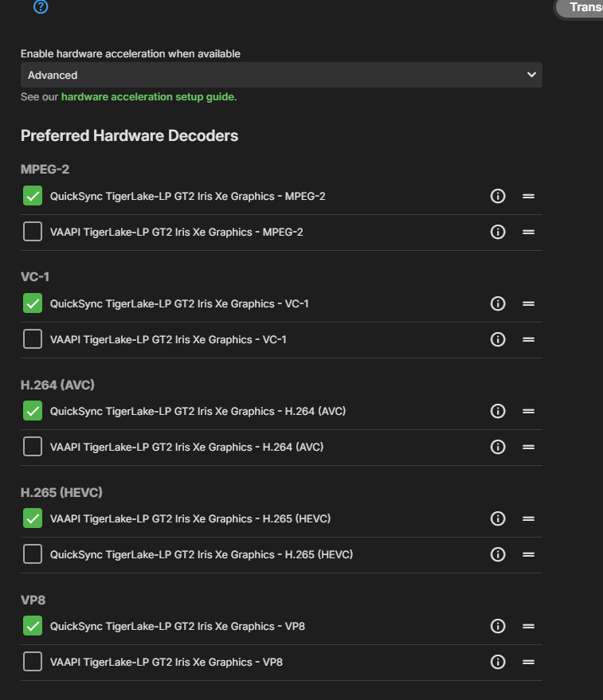Viewport: 603px width, 700px height.
Task: Click drag handle for VAAPI MPEG-2 decoder
Action: pyautogui.click(x=528, y=232)
